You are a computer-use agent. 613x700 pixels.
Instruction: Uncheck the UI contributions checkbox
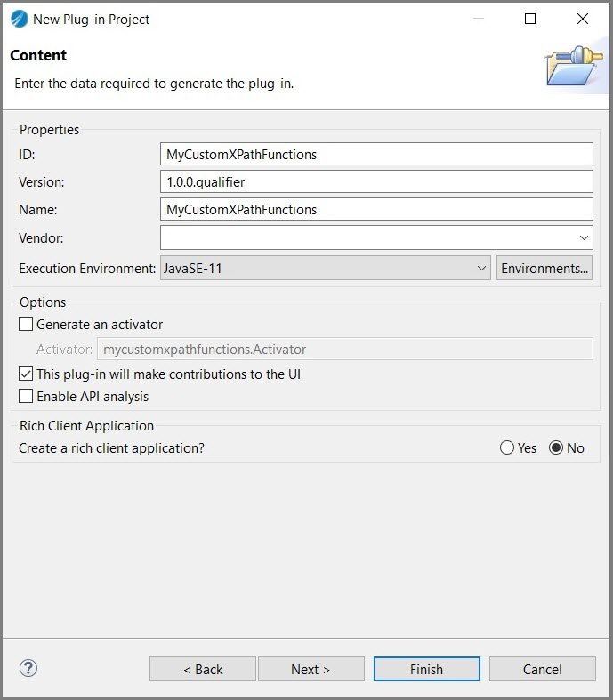pyautogui.click(x=27, y=374)
